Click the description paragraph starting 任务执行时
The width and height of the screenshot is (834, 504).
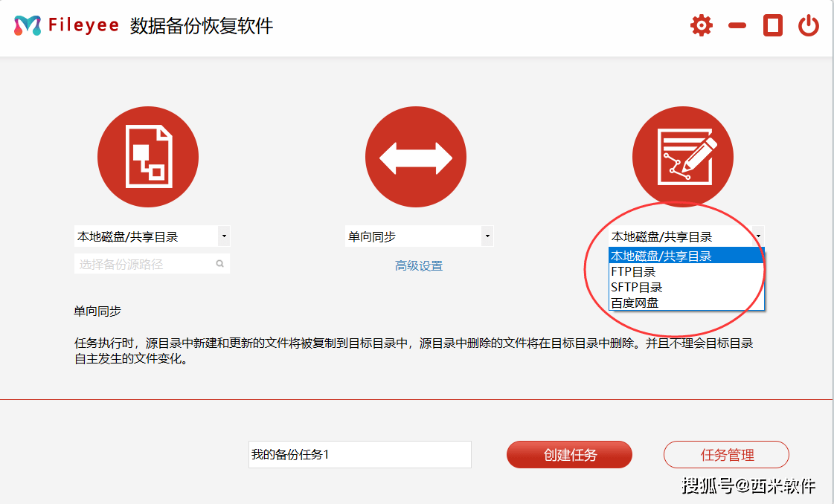(x=414, y=351)
